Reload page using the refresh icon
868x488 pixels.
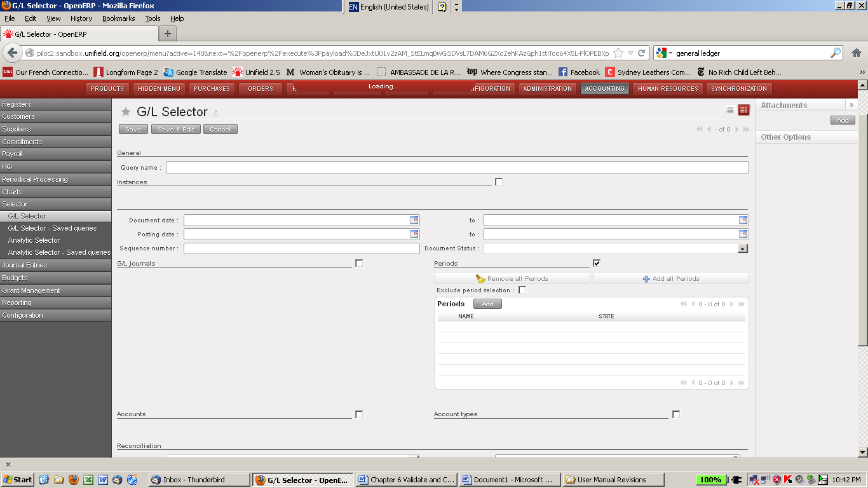tap(642, 53)
